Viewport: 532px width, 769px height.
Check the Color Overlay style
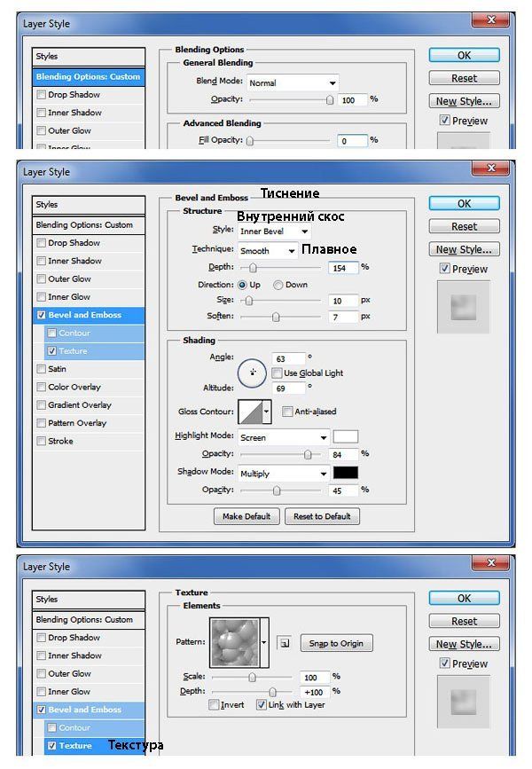pyautogui.click(x=42, y=387)
